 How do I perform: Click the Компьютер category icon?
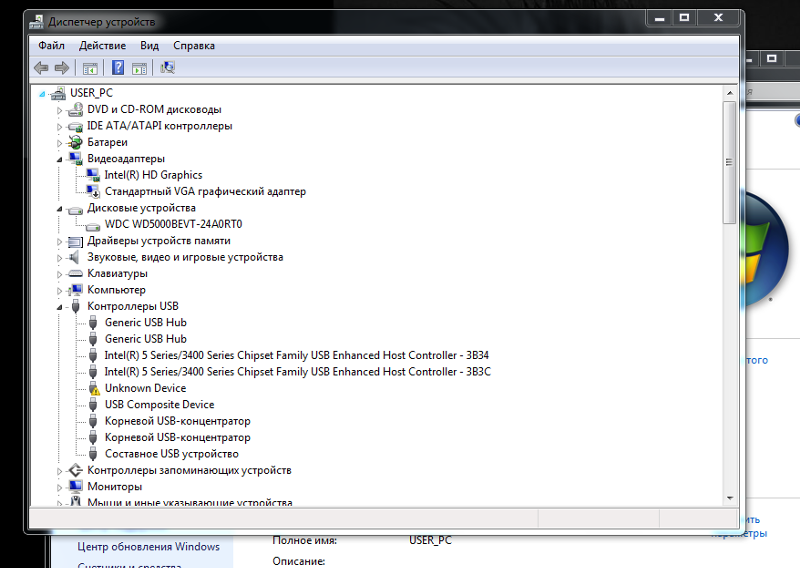pos(76,290)
